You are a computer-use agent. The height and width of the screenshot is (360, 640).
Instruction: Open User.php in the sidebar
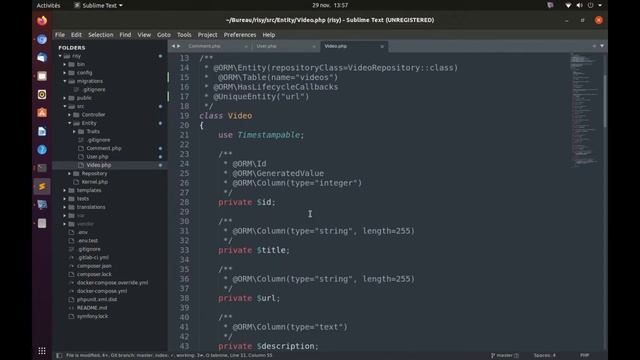97,157
